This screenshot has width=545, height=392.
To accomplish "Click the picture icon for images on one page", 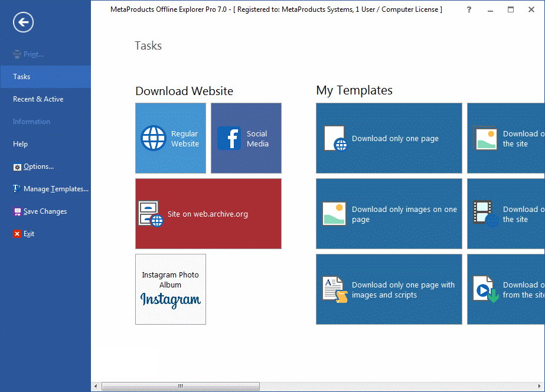I will [x=334, y=214].
